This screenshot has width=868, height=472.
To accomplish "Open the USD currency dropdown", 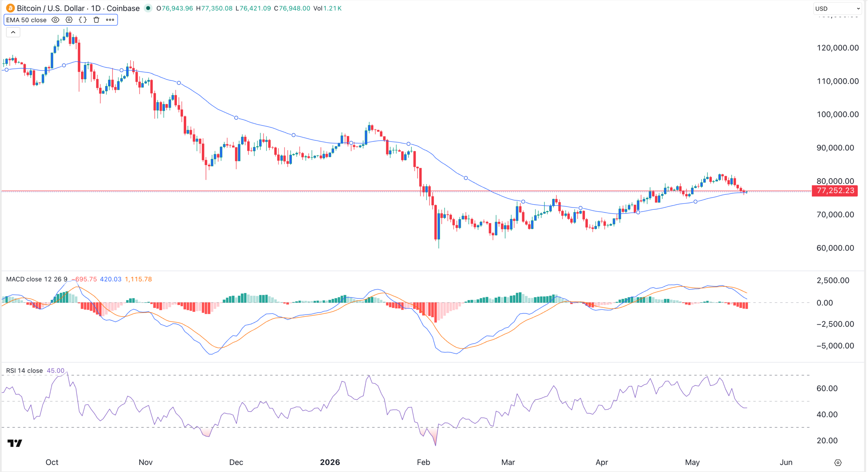I will click(x=837, y=8).
